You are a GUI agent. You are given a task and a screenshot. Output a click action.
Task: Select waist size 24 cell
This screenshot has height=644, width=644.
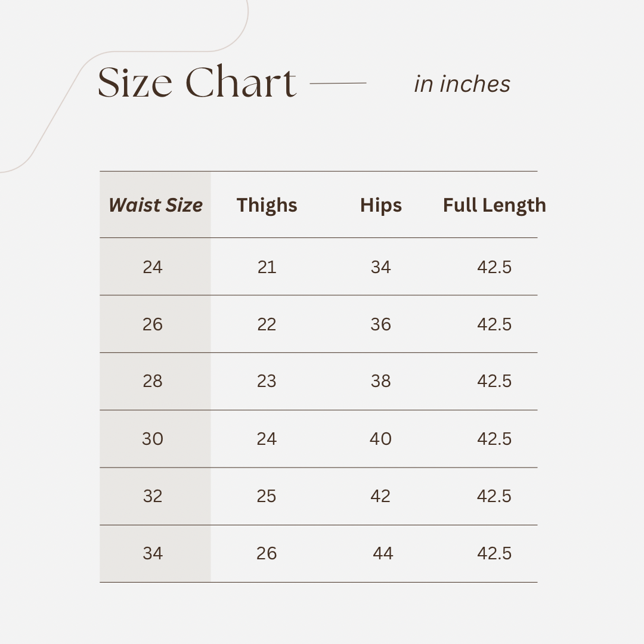(153, 267)
